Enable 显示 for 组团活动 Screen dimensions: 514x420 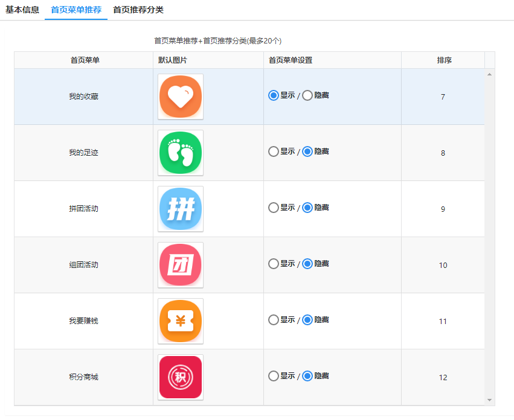tap(274, 264)
